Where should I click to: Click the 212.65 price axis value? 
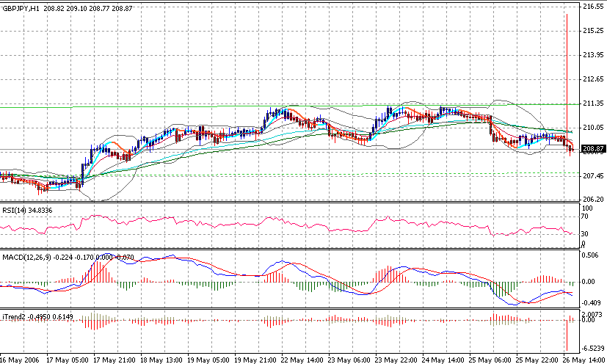(593, 79)
